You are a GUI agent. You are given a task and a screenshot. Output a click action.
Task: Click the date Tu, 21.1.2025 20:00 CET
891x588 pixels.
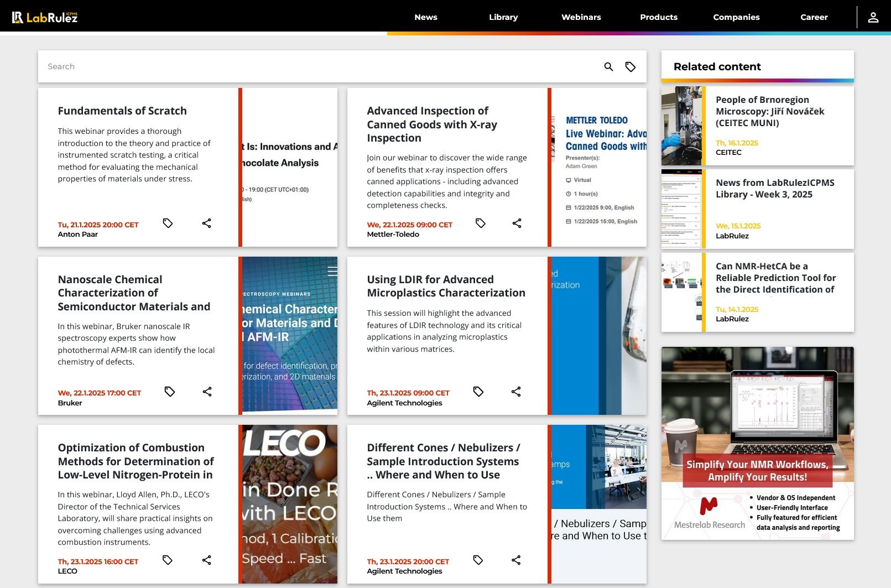coord(98,225)
